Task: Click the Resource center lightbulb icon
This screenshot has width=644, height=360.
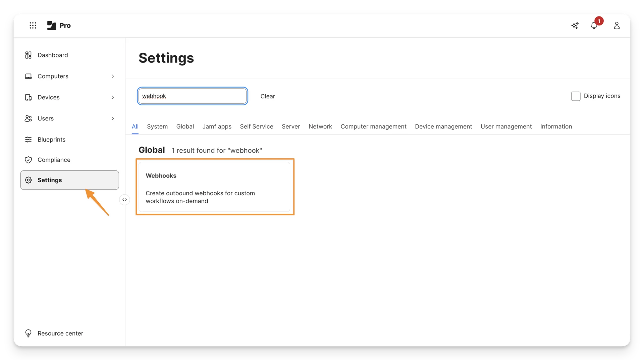Action: point(28,333)
